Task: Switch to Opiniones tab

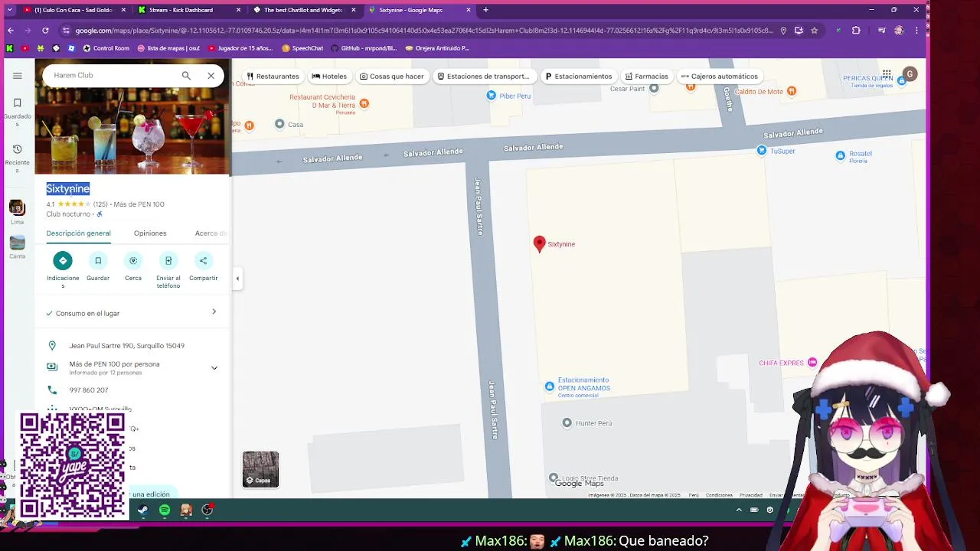Action: coord(150,233)
